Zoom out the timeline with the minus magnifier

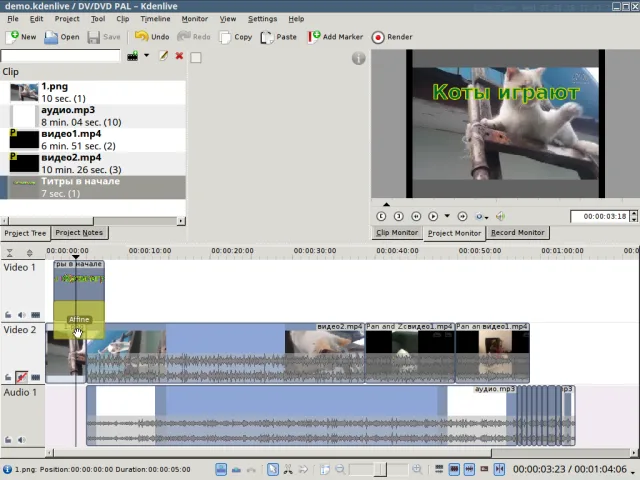pyautogui.click(x=340, y=469)
